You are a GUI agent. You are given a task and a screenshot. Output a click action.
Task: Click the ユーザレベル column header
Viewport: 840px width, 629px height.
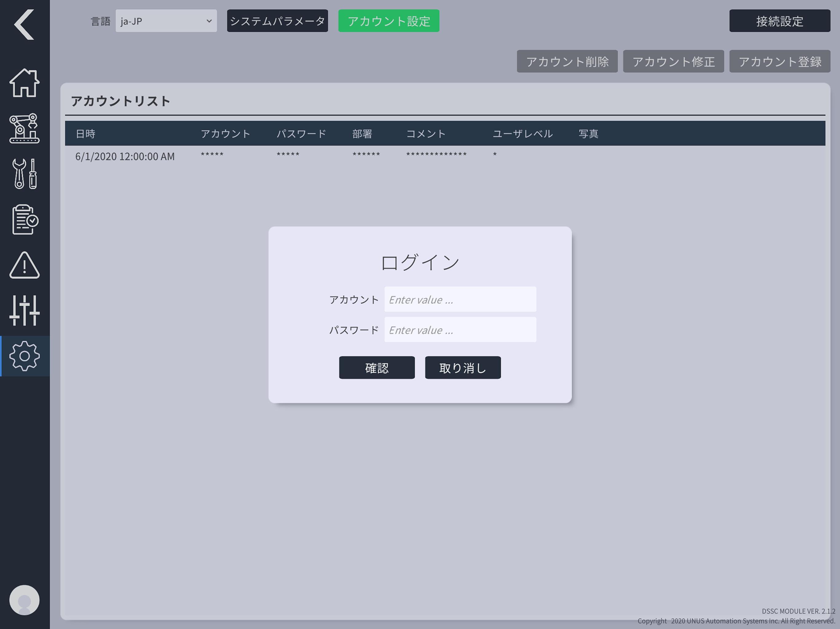(x=522, y=134)
